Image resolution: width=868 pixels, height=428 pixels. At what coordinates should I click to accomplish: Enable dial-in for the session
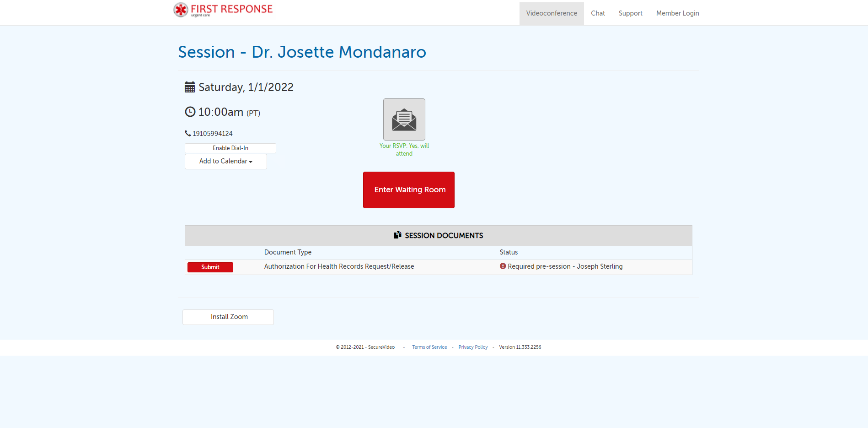coord(230,148)
